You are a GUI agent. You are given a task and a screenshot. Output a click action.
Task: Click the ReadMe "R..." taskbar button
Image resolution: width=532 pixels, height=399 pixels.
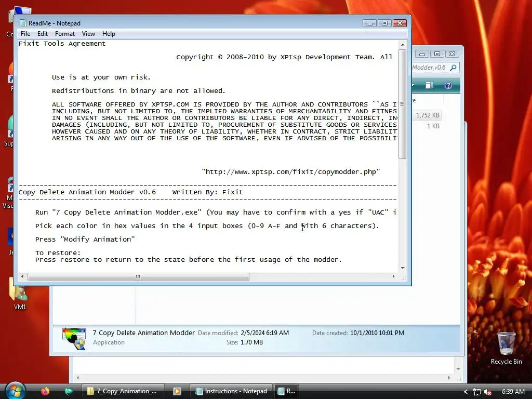286,391
